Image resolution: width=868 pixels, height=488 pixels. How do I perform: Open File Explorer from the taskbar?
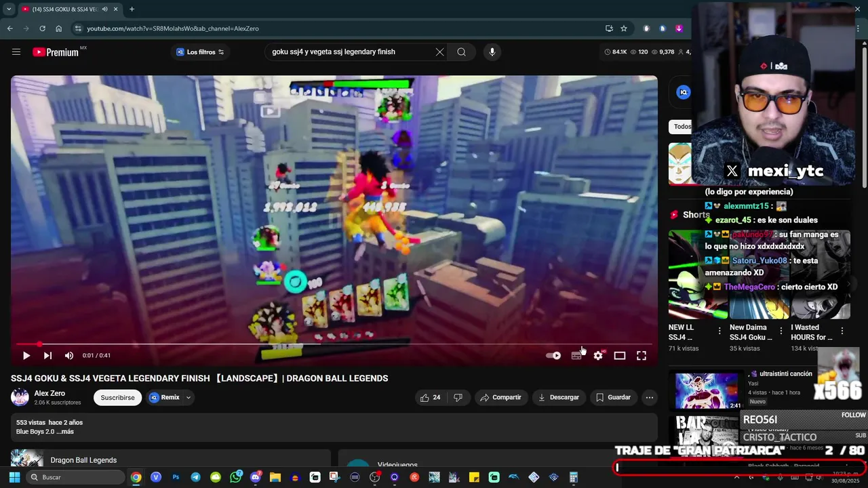(275, 477)
